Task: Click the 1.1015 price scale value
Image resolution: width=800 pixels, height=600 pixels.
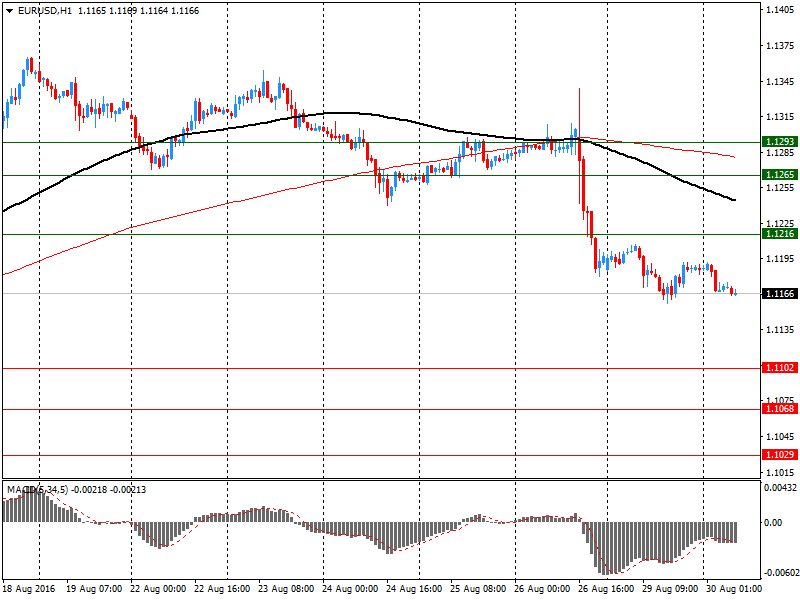Action: pos(780,472)
